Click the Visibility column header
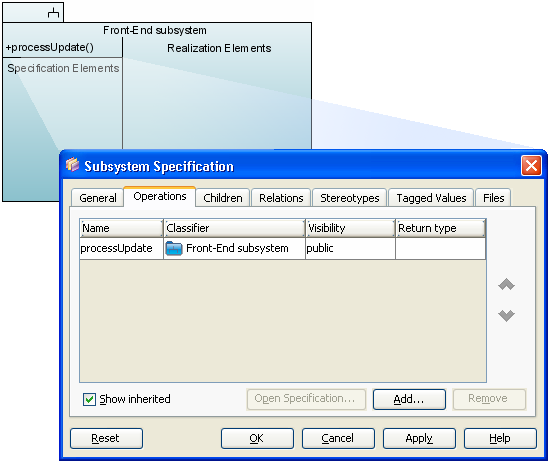 click(x=350, y=228)
